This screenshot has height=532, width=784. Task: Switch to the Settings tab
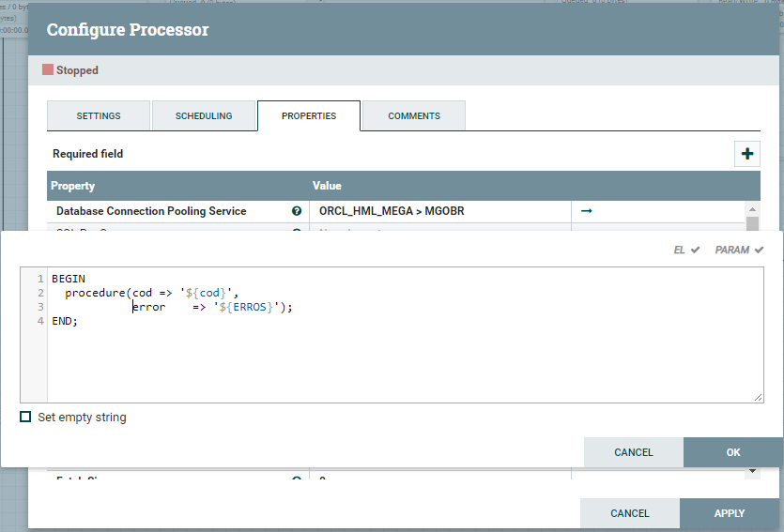(x=99, y=116)
